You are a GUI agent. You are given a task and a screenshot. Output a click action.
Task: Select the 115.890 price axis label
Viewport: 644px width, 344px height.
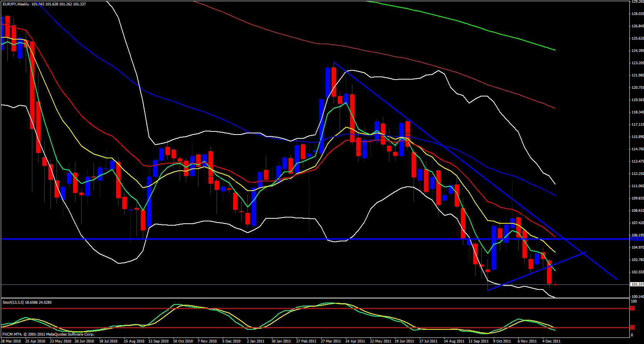click(637, 137)
